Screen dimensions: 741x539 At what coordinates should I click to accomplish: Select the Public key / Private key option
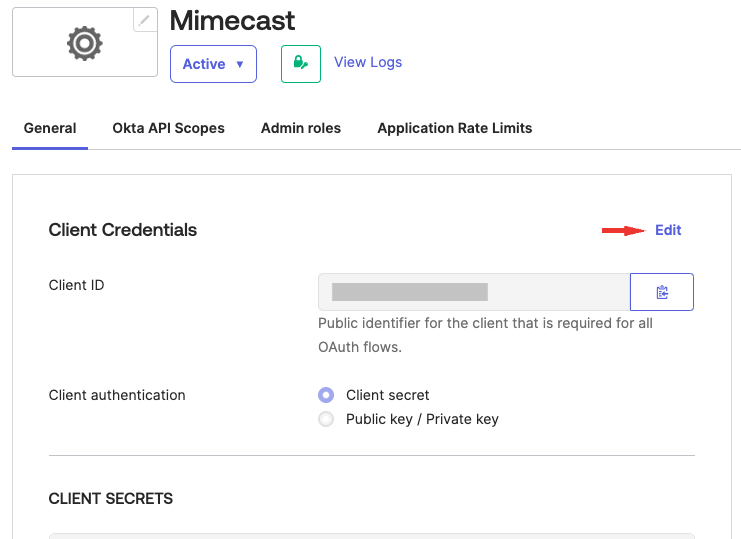click(x=326, y=419)
